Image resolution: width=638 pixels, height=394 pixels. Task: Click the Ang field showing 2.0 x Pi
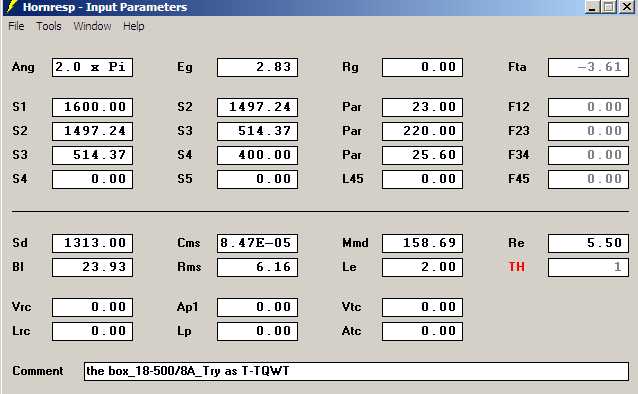pos(92,67)
